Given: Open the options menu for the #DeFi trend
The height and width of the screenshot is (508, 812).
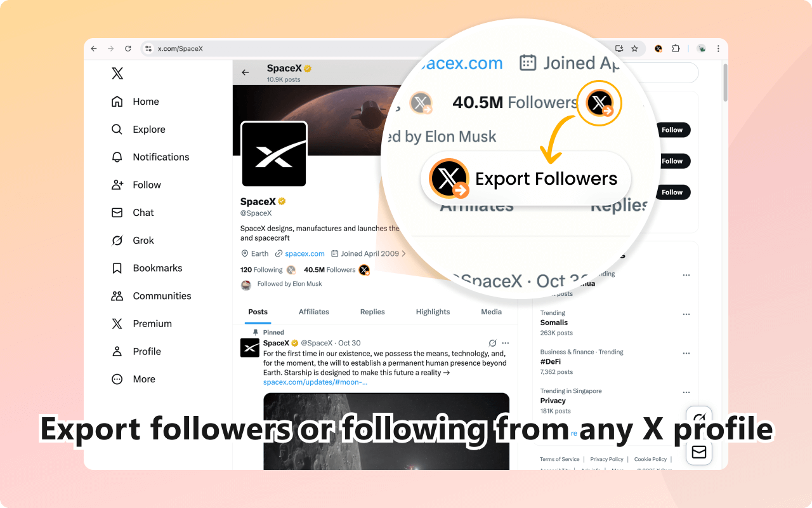Looking at the screenshot, I should click(686, 352).
